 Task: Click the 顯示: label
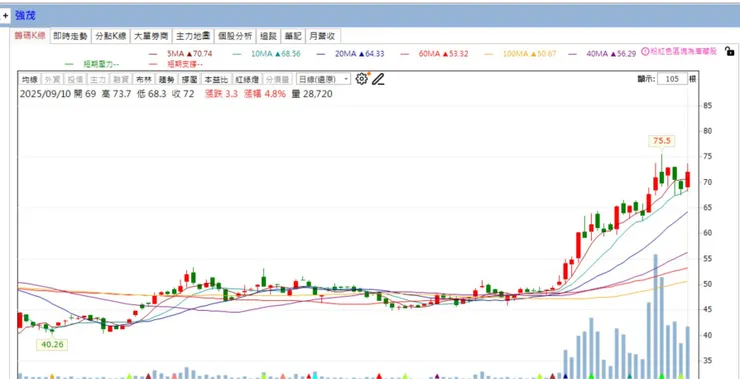pos(646,79)
